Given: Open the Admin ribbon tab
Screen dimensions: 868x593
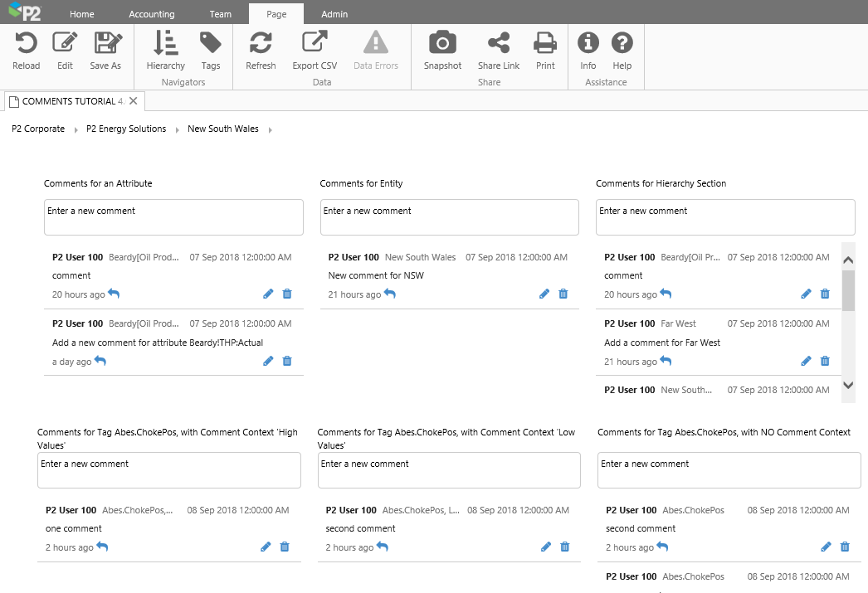Looking at the screenshot, I should 334,14.
